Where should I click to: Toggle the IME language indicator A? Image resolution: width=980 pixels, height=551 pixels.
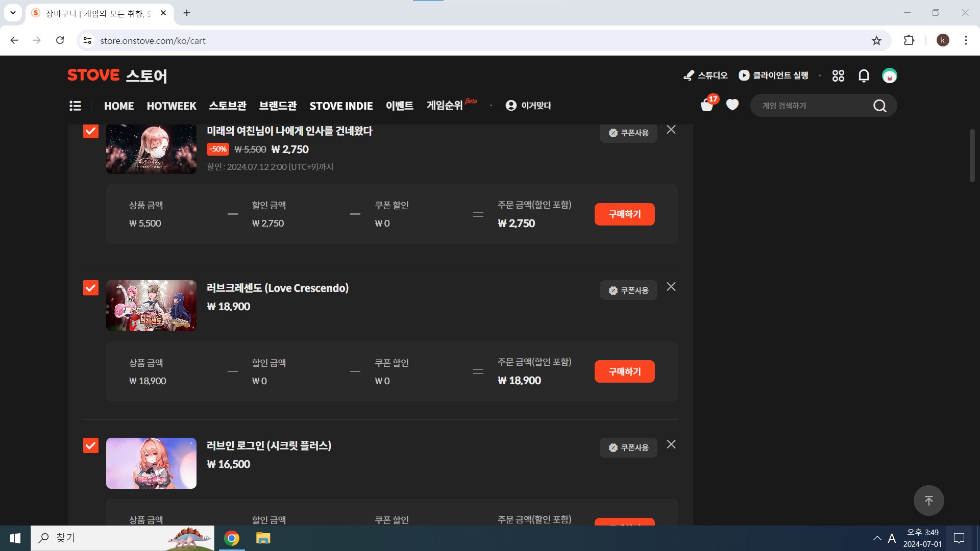coord(892,538)
